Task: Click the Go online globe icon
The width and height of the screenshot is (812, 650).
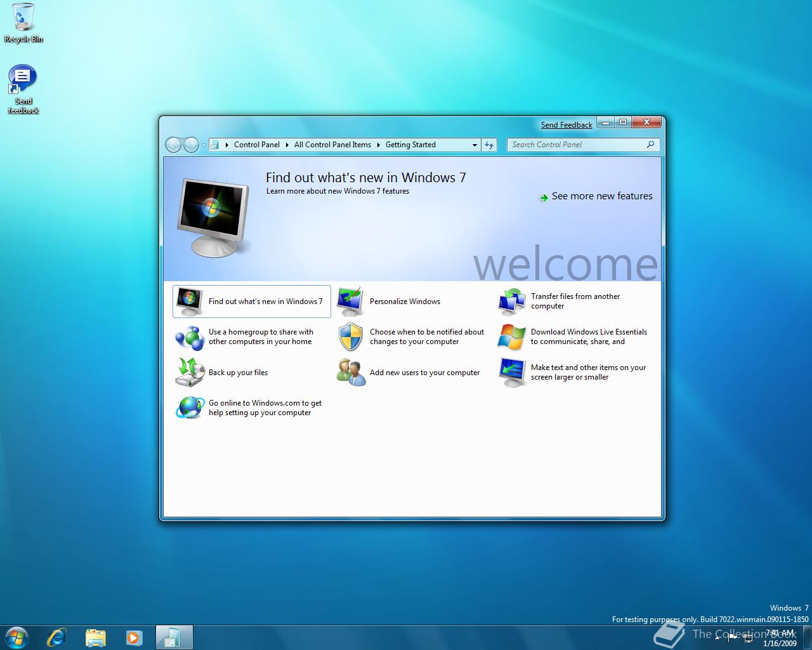Action: click(189, 408)
